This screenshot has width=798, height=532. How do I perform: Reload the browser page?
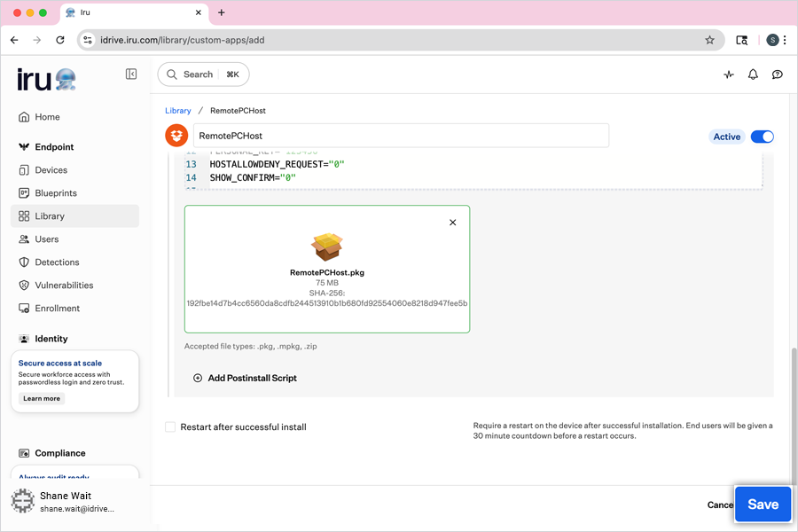[60, 40]
